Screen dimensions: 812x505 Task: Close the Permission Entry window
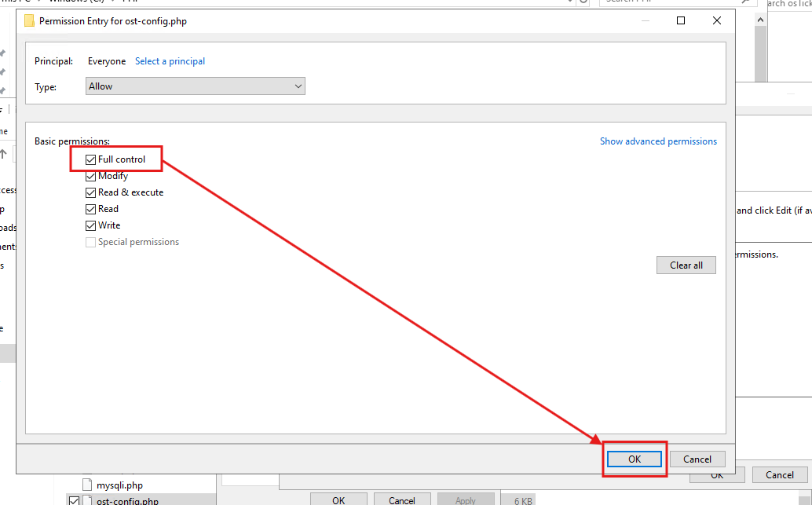point(717,20)
